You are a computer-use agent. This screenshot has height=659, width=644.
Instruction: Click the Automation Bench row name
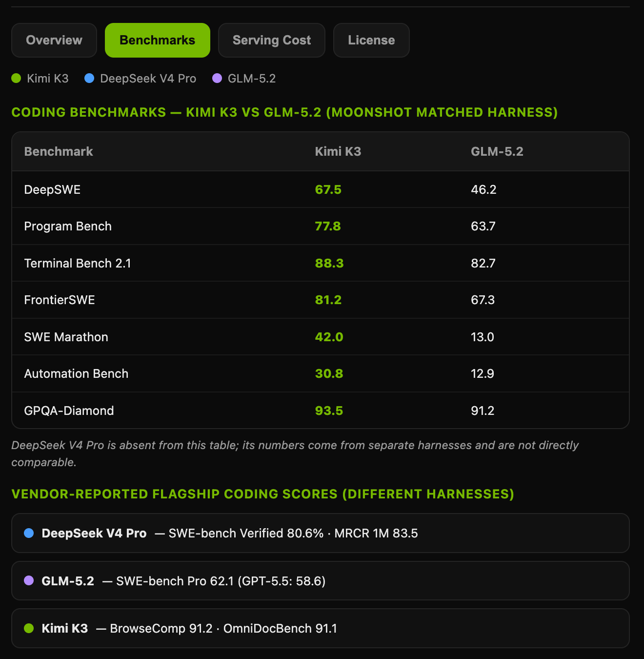click(76, 373)
